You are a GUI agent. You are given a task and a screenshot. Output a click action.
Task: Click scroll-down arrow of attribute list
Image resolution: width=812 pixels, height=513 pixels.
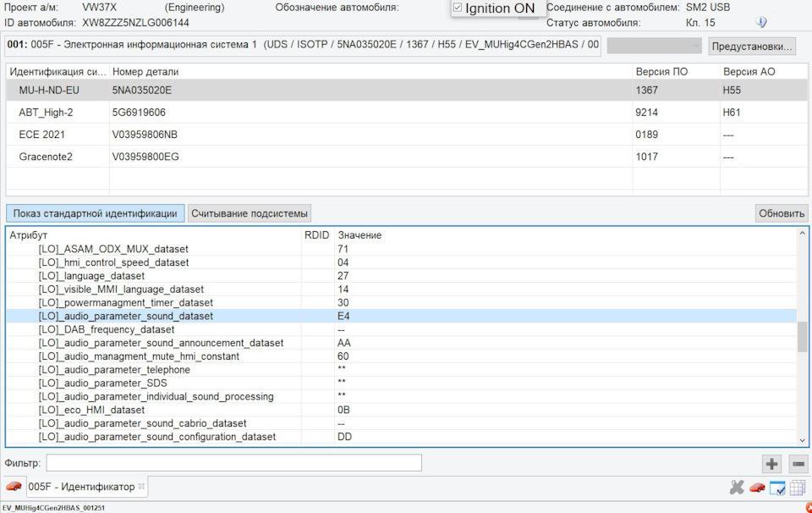[802, 440]
